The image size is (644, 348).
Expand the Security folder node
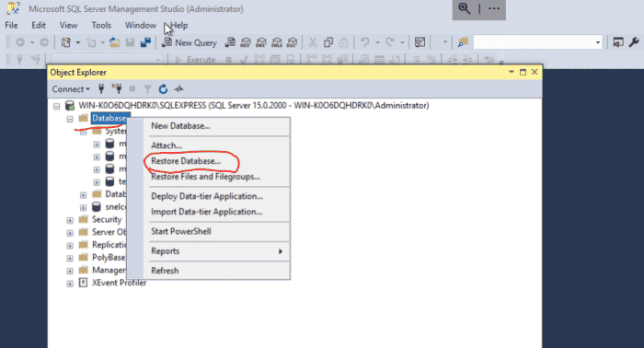pyautogui.click(x=70, y=220)
